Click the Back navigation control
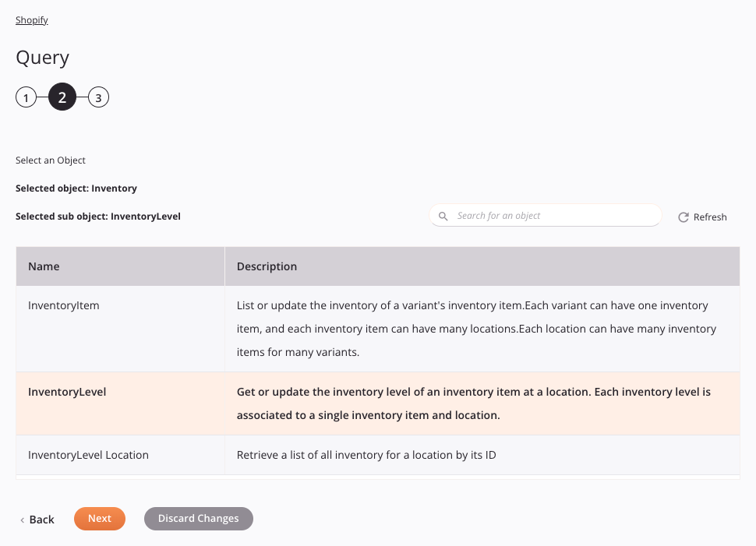This screenshot has width=756, height=546. [36, 520]
